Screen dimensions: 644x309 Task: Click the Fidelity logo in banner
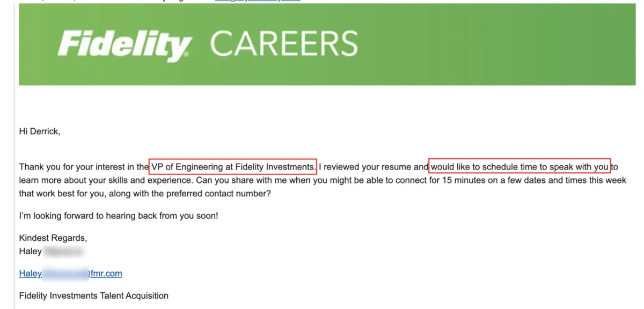(125, 46)
